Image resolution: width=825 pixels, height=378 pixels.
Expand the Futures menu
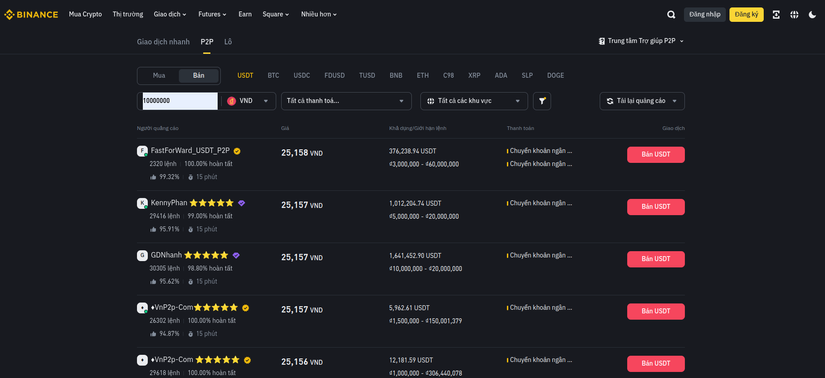click(x=213, y=14)
